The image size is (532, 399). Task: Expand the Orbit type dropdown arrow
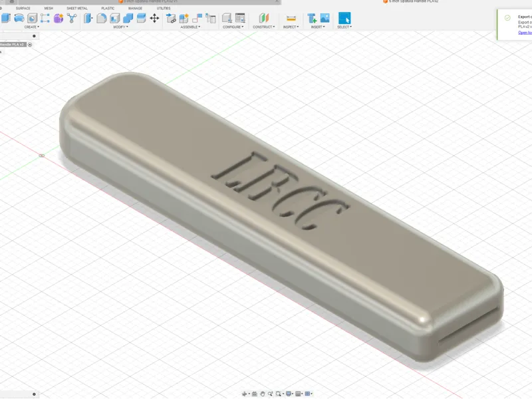click(249, 394)
